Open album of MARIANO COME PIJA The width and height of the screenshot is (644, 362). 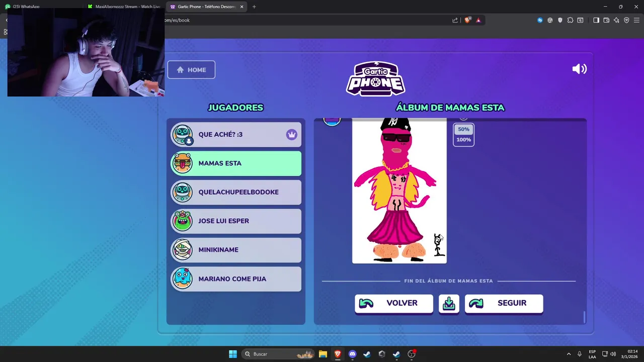click(x=236, y=279)
